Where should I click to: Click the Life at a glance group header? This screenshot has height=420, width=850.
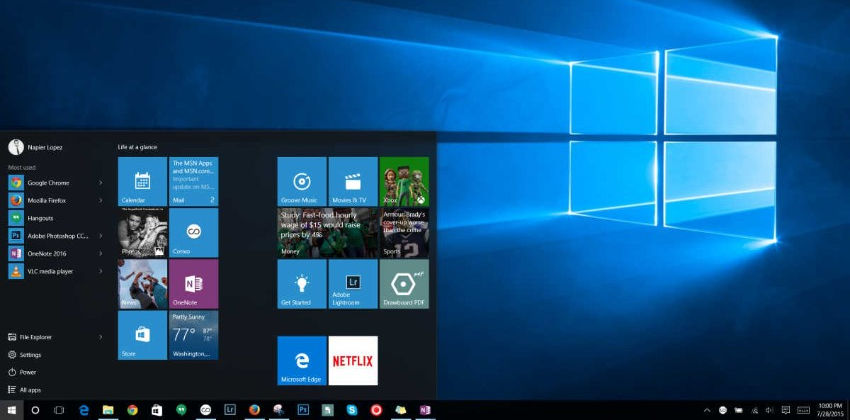[138, 147]
